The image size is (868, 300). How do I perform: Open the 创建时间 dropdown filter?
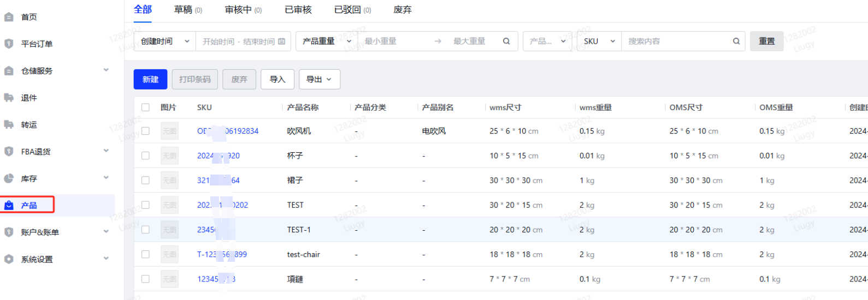(x=164, y=41)
